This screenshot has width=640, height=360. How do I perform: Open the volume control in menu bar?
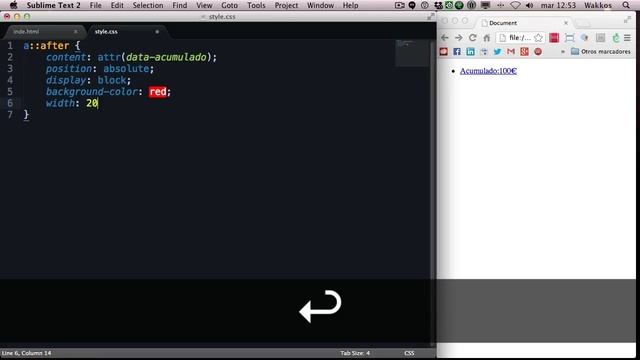pyautogui.click(x=529, y=5)
